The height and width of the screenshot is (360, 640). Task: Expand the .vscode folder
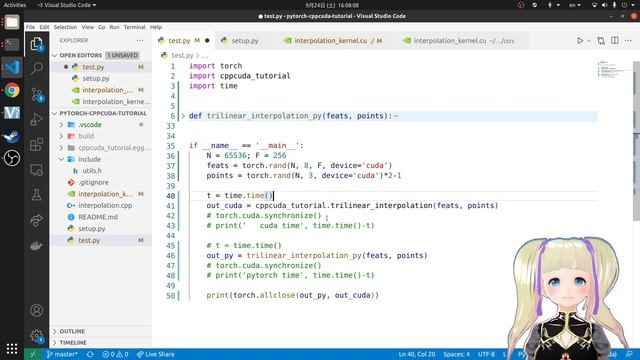point(62,124)
